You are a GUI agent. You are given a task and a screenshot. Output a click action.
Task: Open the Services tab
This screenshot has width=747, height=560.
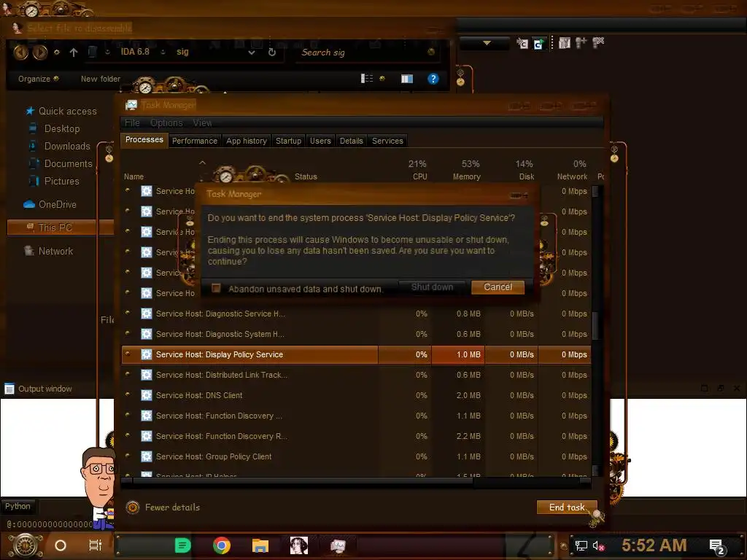(387, 141)
